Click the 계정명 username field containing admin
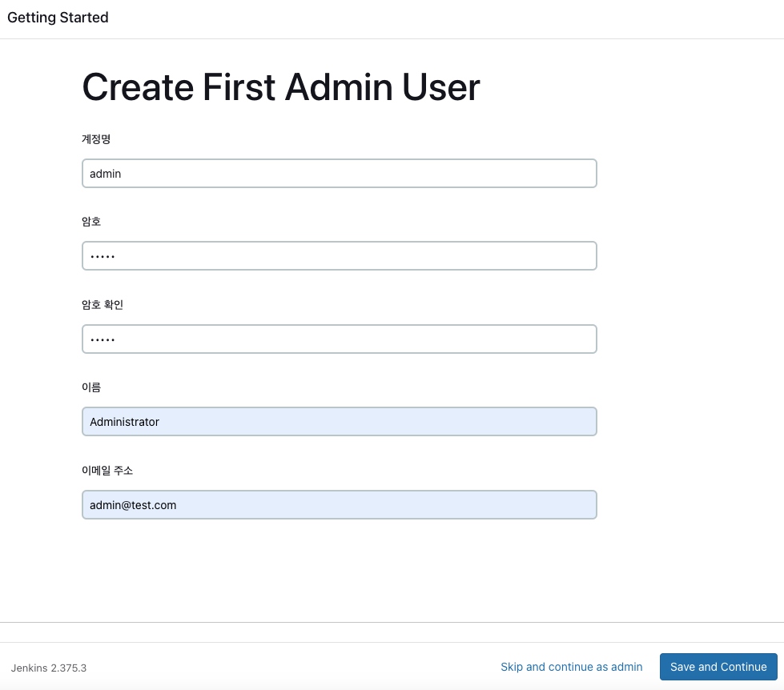784x690 pixels. [x=339, y=174]
